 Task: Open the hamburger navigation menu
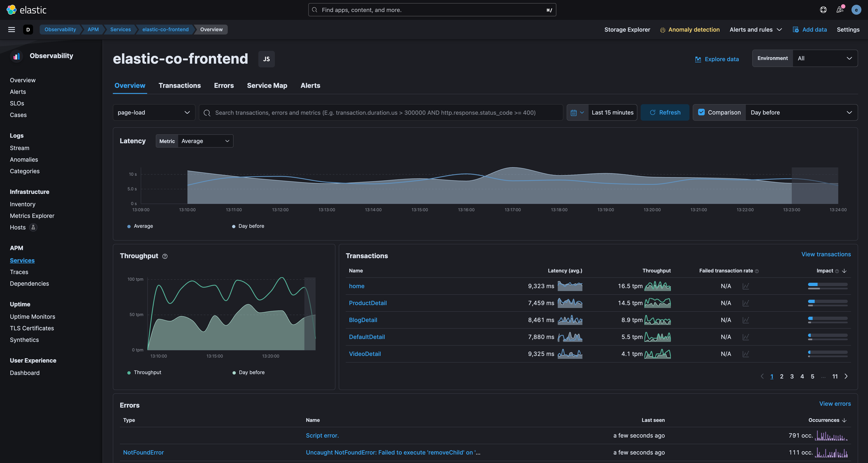(x=11, y=30)
